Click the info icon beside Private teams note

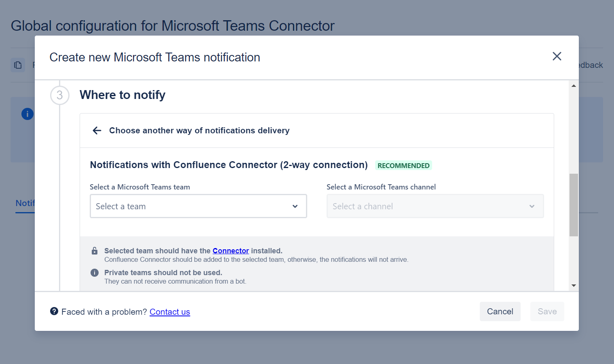tap(95, 273)
